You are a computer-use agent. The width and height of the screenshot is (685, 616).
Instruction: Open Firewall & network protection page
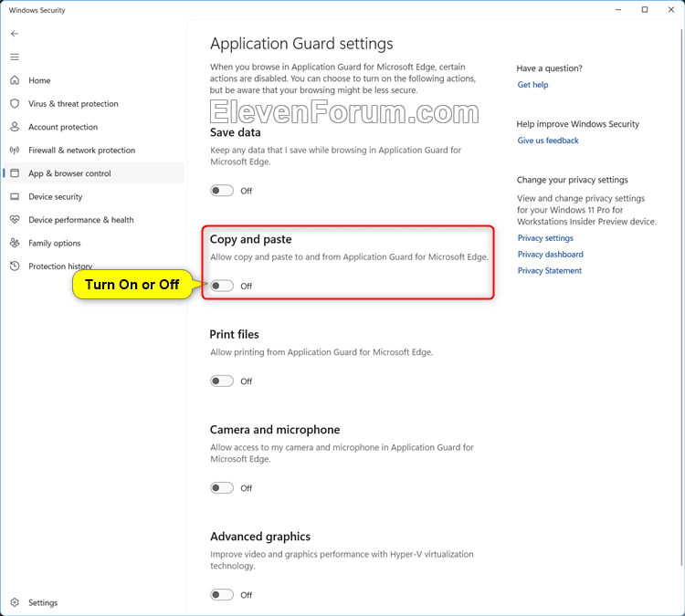tap(93, 151)
